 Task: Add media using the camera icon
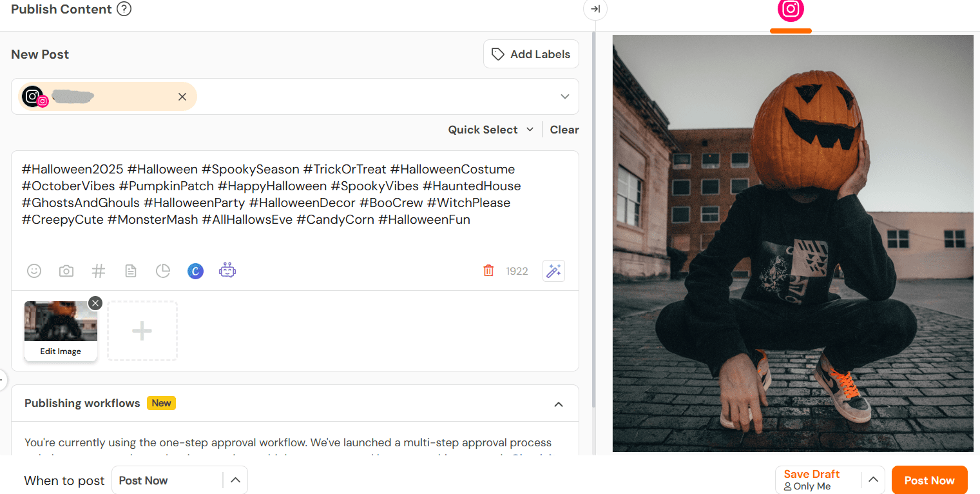[66, 271]
